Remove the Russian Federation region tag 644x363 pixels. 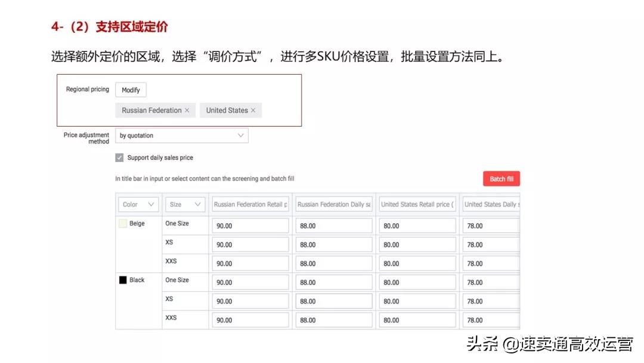coord(188,110)
